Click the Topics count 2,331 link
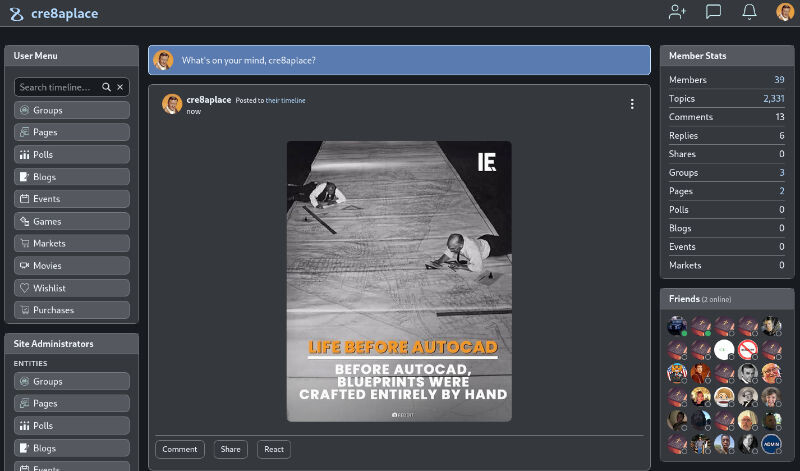Screen dimensions: 800x471 [x=773, y=98]
